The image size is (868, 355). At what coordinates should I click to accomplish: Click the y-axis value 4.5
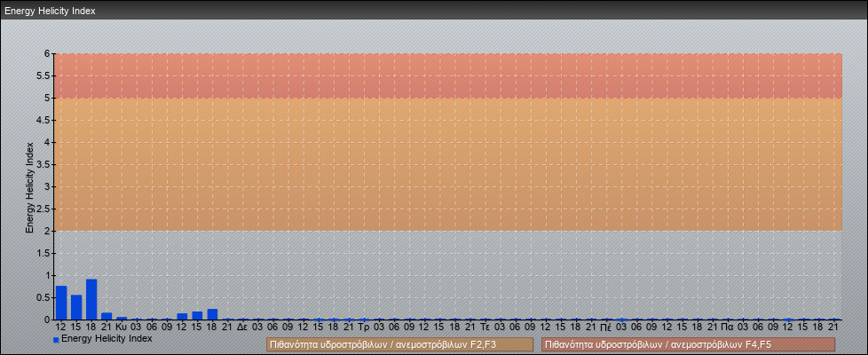point(44,120)
